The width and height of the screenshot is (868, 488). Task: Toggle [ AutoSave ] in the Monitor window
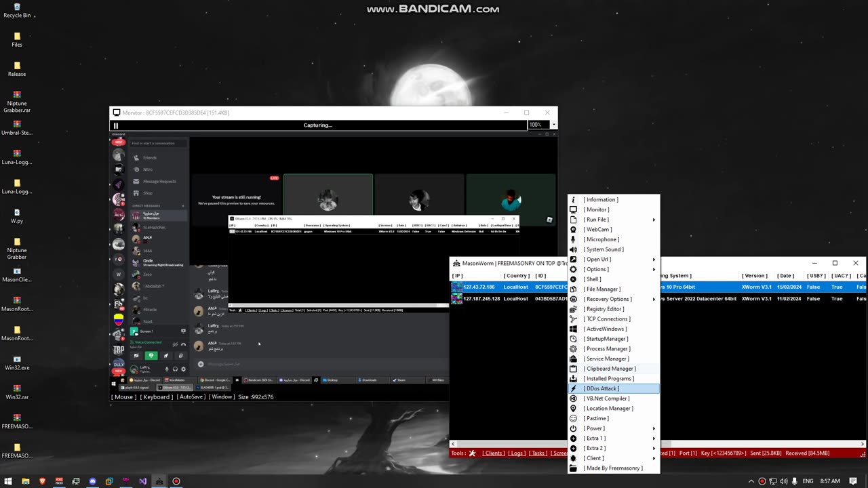click(191, 397)
